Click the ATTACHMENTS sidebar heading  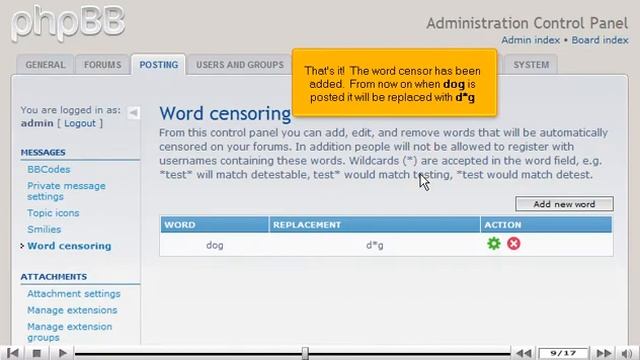coord(53,277)
